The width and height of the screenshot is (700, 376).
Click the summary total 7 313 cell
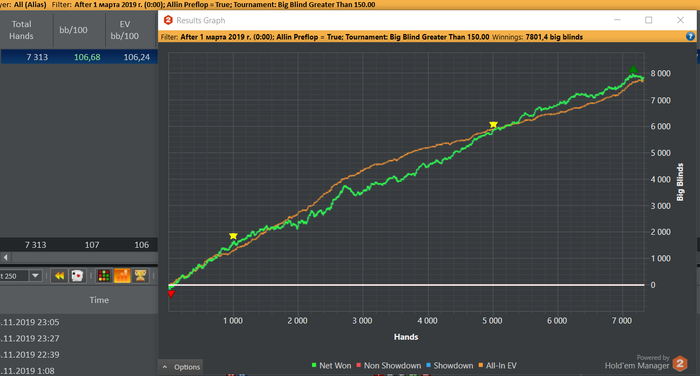click(x=35, y=245)
